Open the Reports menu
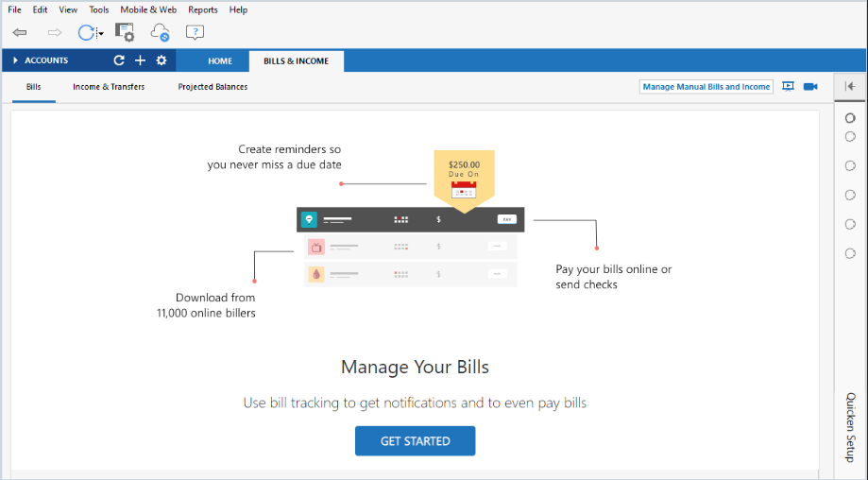 point(203,10)
